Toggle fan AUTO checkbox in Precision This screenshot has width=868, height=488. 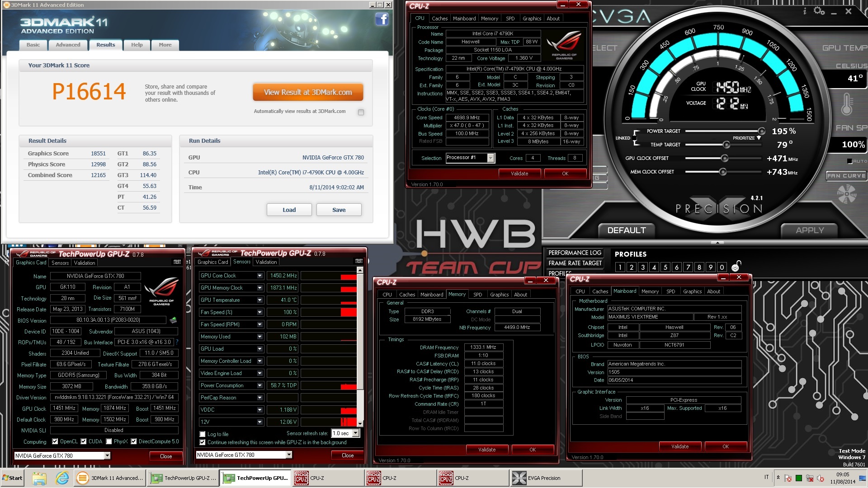click(849, 161)
